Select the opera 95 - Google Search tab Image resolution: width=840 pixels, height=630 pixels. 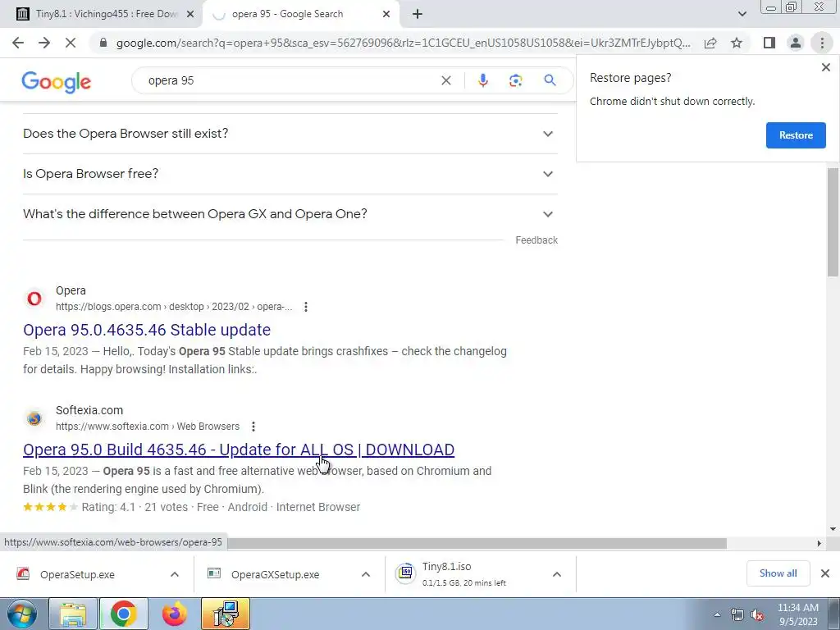[x=300, y=14]
